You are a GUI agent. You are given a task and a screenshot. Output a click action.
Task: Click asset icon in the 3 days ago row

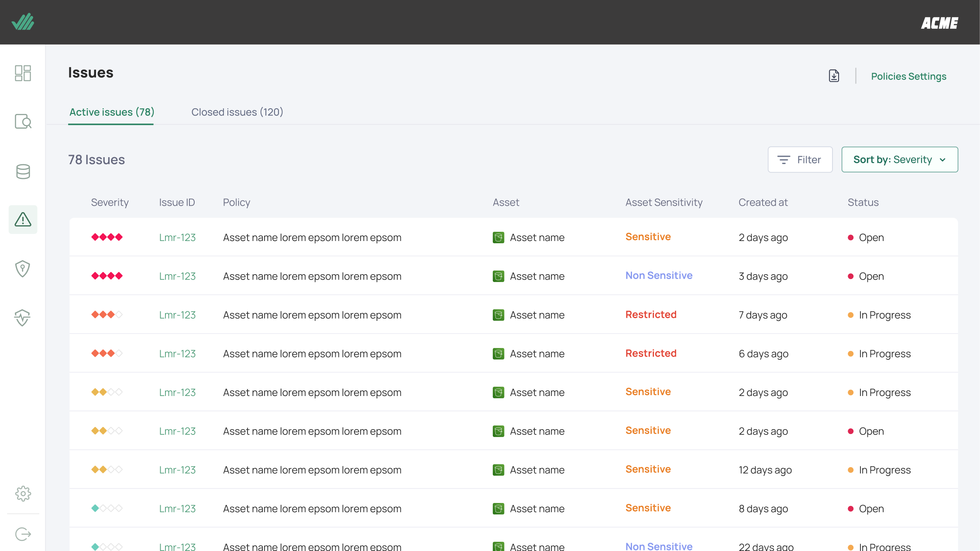point(499,276)
